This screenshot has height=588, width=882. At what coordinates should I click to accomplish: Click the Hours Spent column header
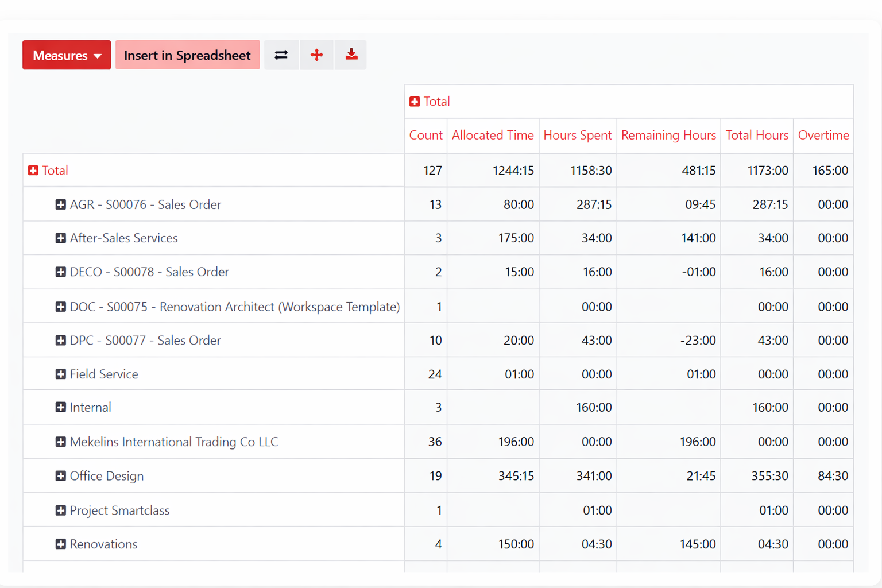(577, 136)
